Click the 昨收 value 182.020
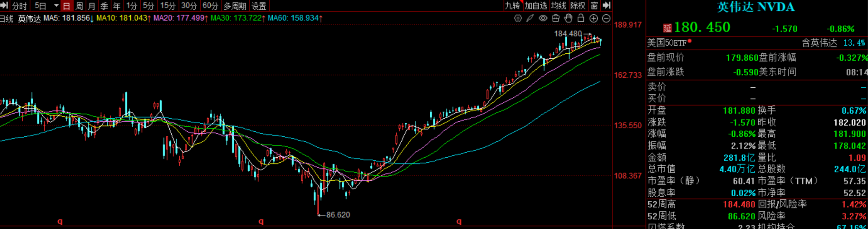Viewport: 868px width, 229px height. [x=850, y=122]
